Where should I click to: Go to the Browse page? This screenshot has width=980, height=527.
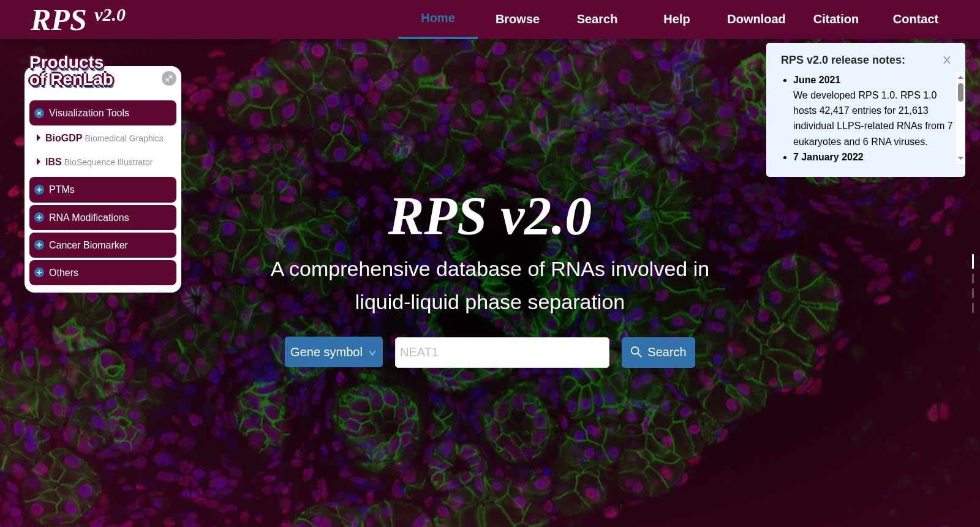[518, 19]
